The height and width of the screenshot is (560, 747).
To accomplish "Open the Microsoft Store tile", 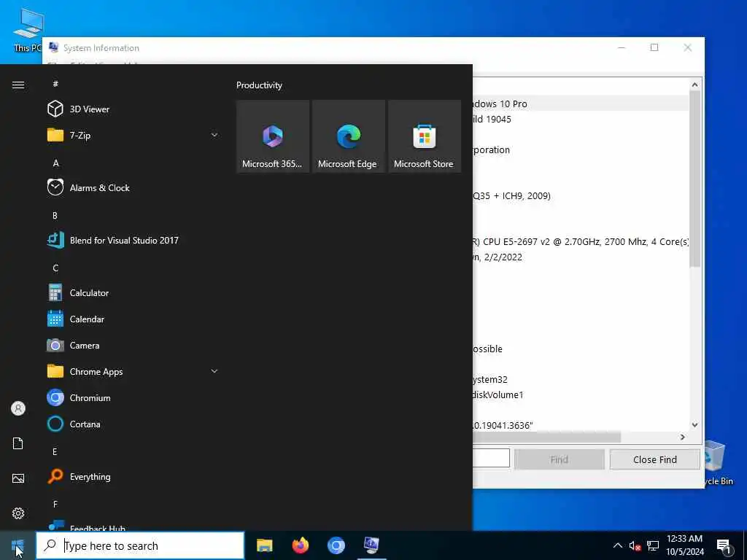I will [425, 136].
